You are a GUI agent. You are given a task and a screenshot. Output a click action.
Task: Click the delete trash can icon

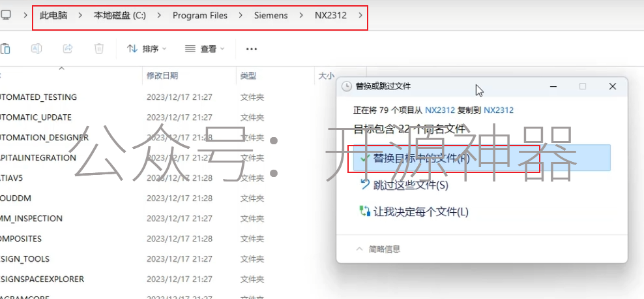click(99, 48)
